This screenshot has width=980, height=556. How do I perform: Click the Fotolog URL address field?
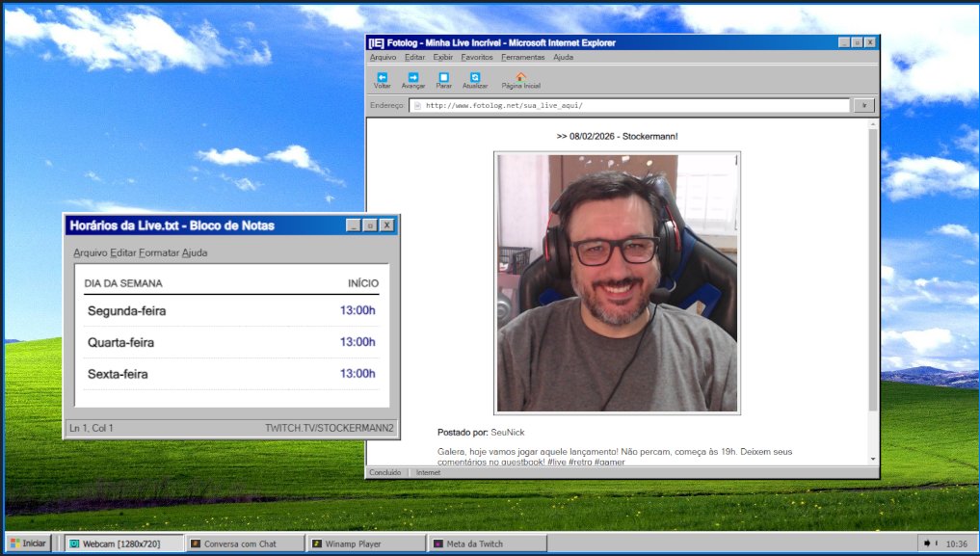(629, 106)
